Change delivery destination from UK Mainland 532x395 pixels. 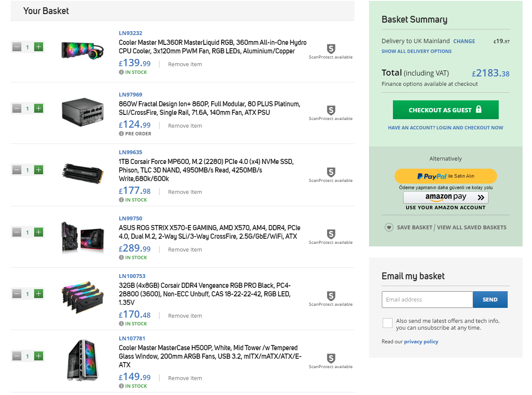click(x=464, y=41)
